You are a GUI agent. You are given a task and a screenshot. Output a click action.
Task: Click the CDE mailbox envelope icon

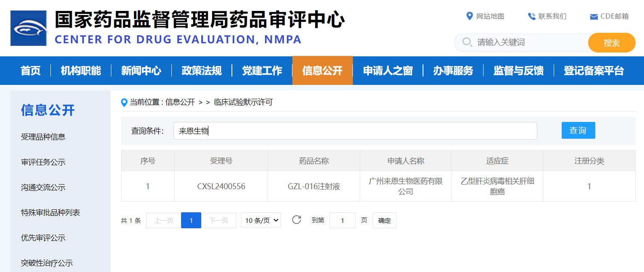tap(594, 17)
